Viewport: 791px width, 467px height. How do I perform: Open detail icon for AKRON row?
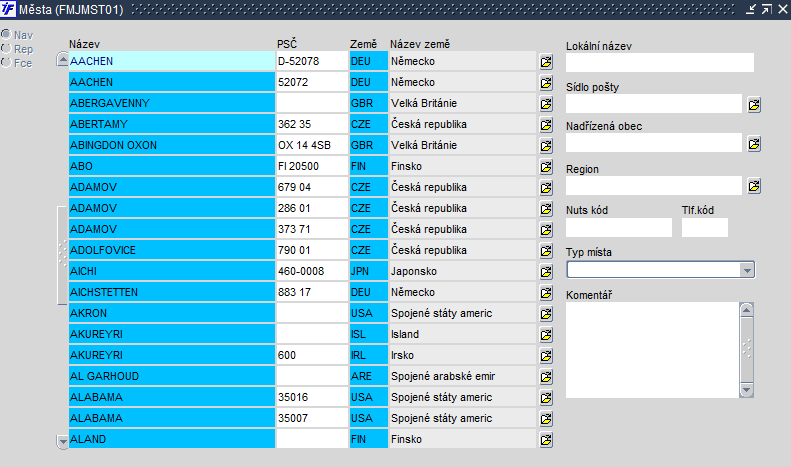[546, 314]
